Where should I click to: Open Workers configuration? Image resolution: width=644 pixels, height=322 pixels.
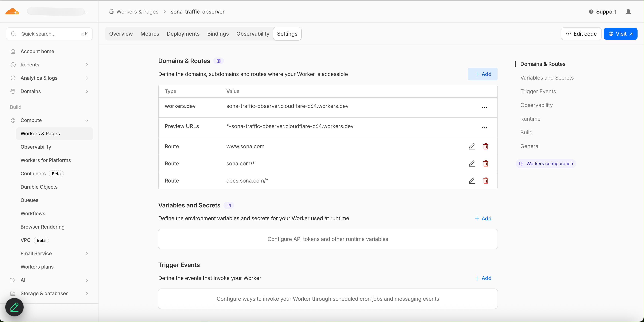[x=546, y=163]
